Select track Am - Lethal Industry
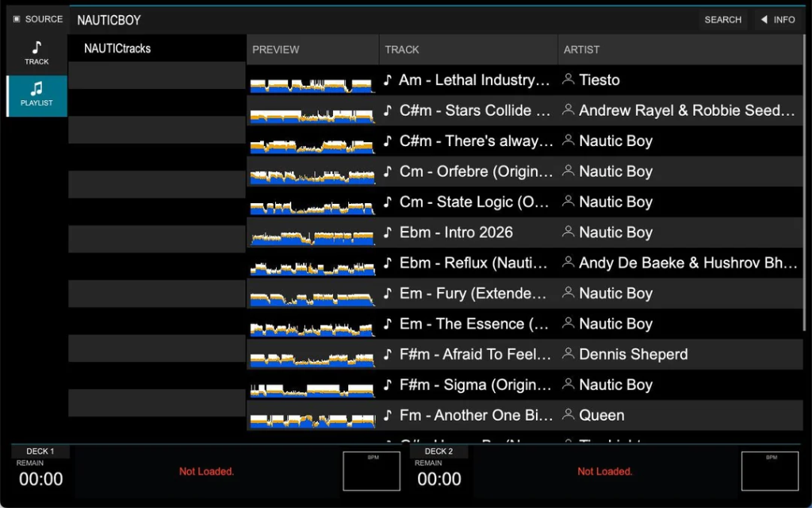812x508 pixels. [x=474, y=80]
